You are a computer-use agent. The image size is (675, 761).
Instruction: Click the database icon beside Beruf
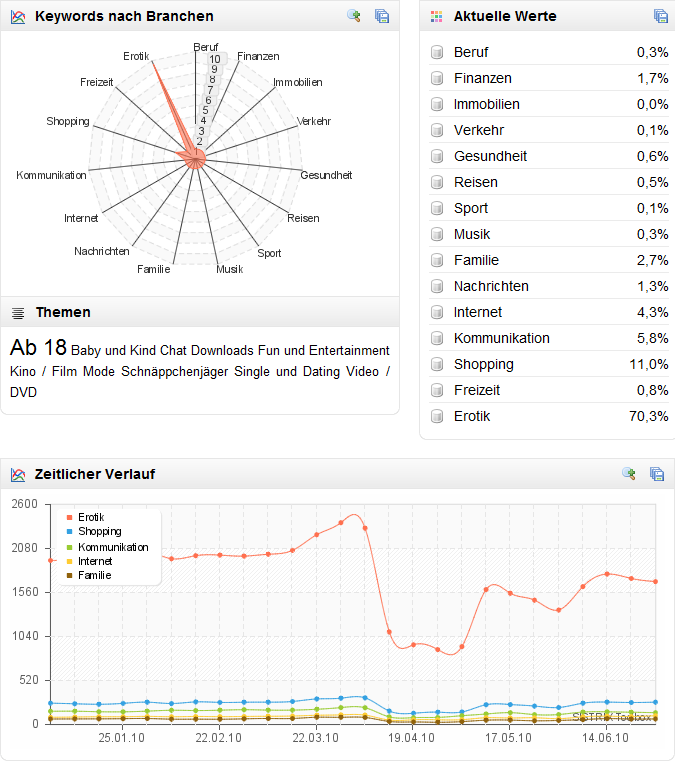(437, 52)
